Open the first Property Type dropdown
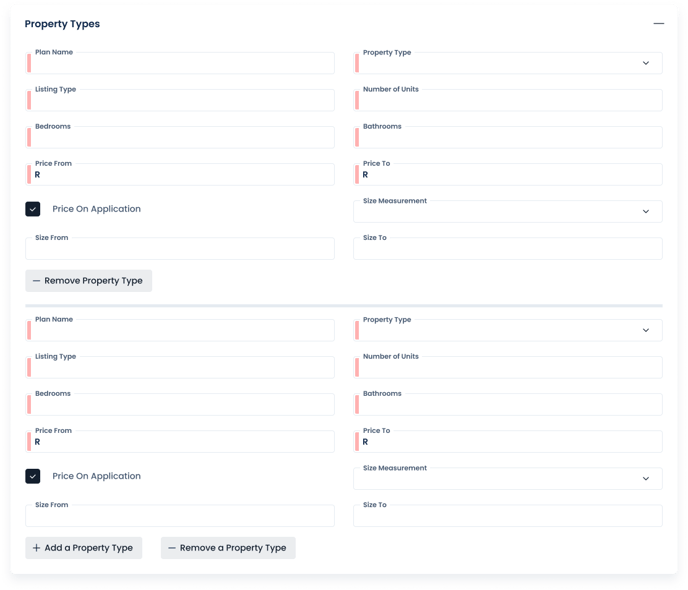 [x=507, y=64]
